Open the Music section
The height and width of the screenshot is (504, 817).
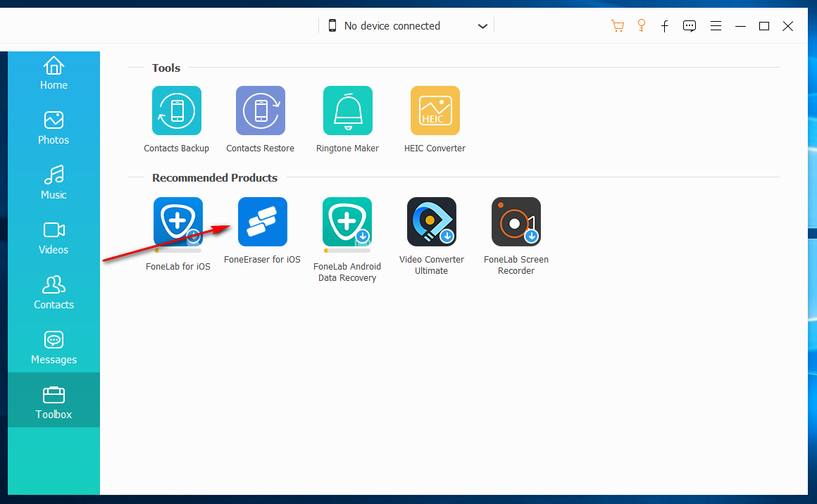54,183
